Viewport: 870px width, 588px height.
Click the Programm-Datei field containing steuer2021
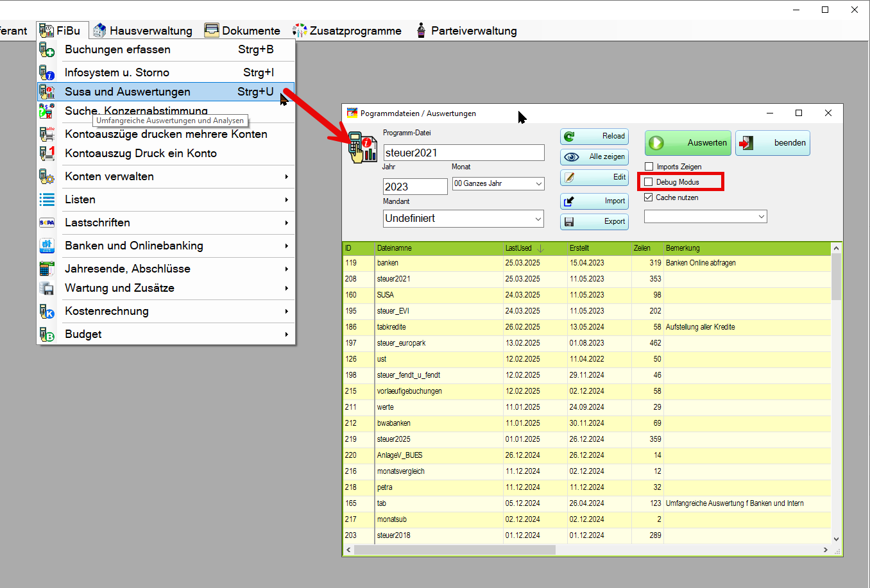(x=464, y=153)
